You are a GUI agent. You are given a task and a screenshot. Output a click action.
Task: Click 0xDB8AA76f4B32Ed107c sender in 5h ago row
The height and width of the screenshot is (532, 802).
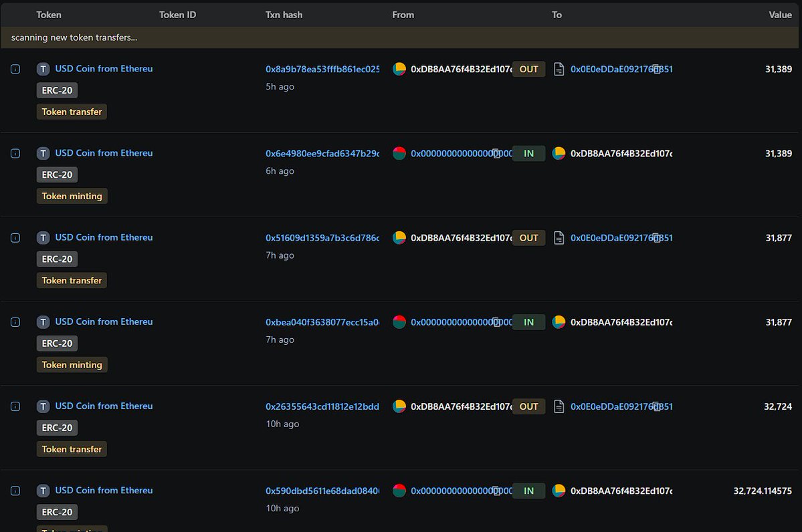462,69
